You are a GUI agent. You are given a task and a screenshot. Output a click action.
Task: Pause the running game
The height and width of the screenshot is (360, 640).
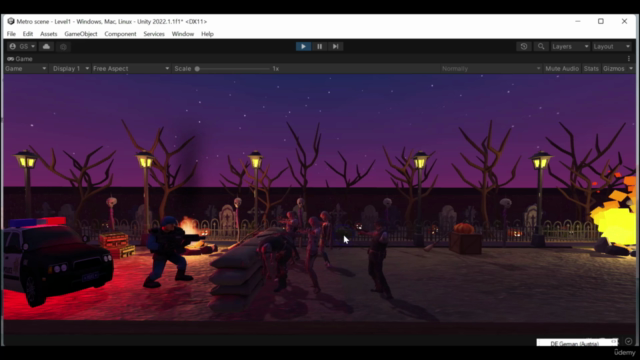tap(320, 47)
